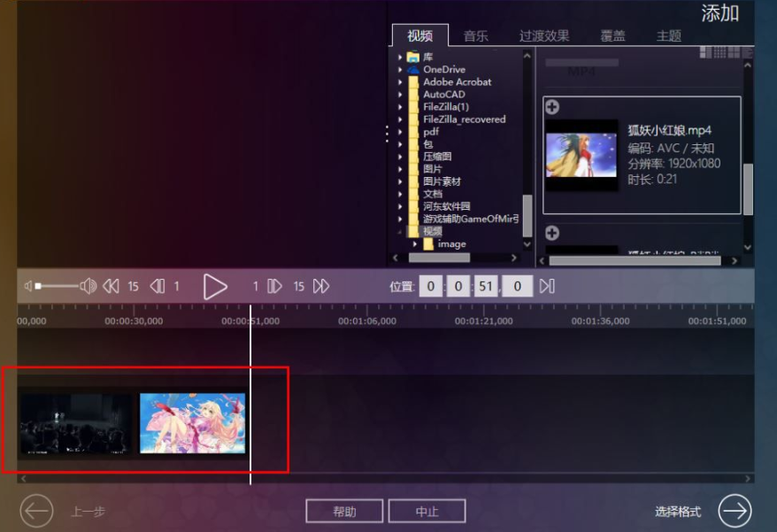
Task: Select the image subfolder
Action: tap(451, 244)
